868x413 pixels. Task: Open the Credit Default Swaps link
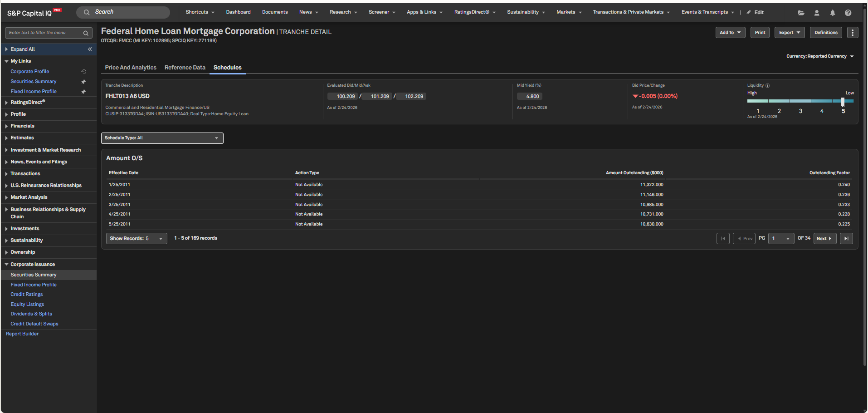click(34, 324)
